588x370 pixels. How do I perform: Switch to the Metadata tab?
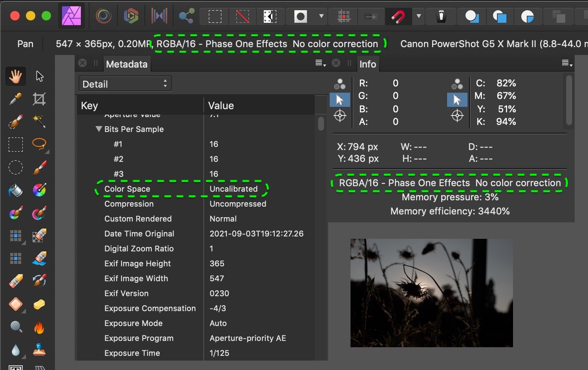point(126,64)
